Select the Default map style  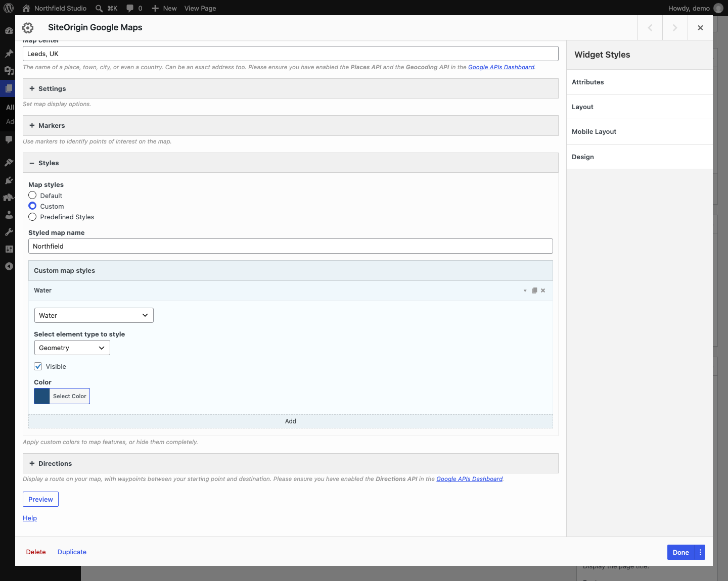point(32,195)
